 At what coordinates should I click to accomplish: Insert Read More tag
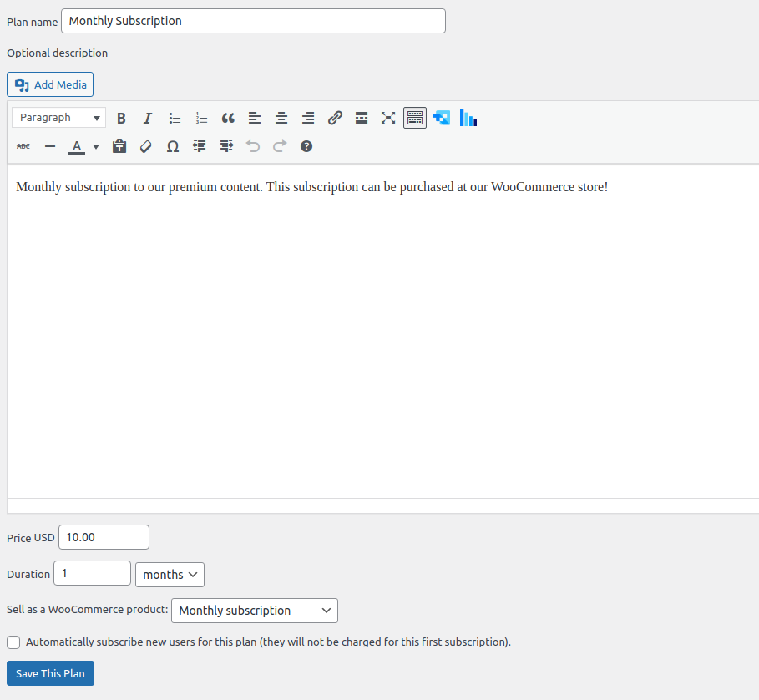pyautogui.click(x=362, y=118)
